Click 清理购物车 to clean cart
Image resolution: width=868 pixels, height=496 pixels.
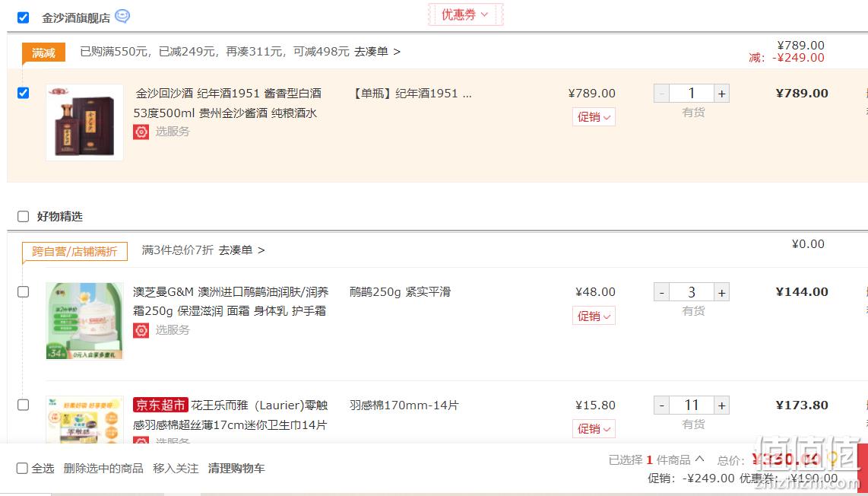(x=236, y=469)
